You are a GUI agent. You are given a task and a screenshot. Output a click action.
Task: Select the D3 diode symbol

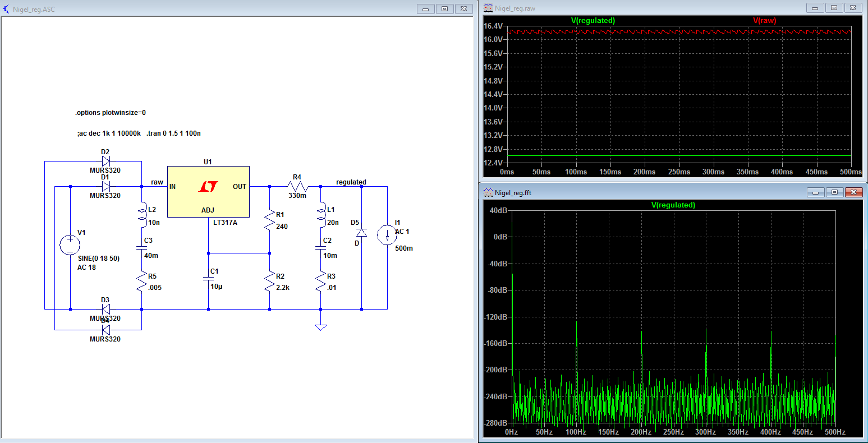[105, 309]
